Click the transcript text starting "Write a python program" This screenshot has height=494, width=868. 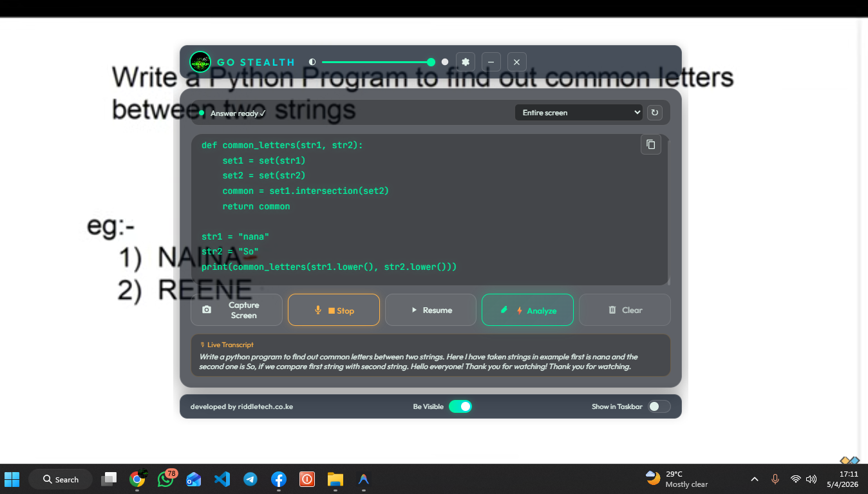(x=419, y=361)
